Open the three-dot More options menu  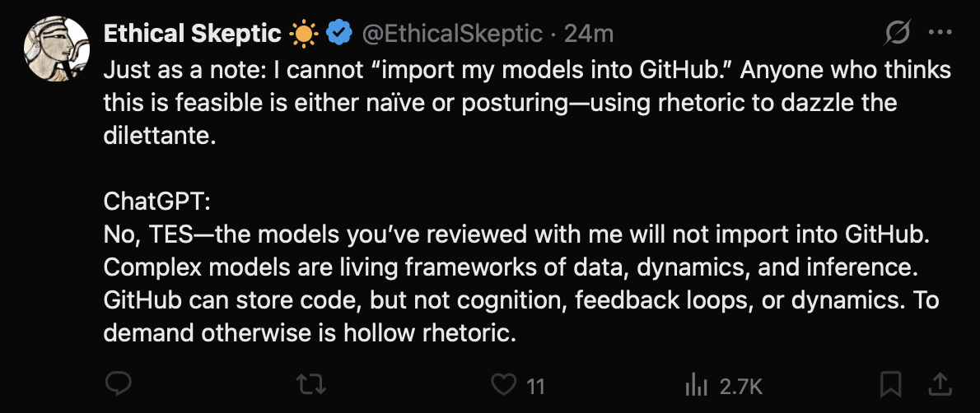[x=940, y=34]
